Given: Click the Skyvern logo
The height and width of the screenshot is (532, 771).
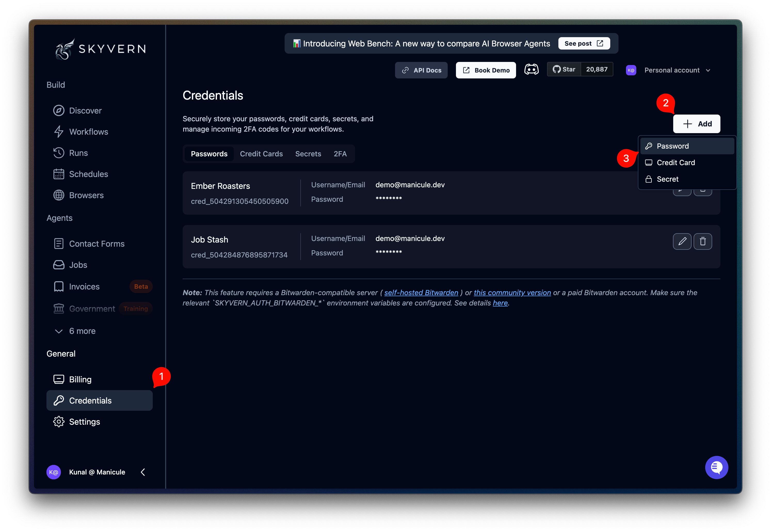Looking at the screenshot, I should [100, 49].
